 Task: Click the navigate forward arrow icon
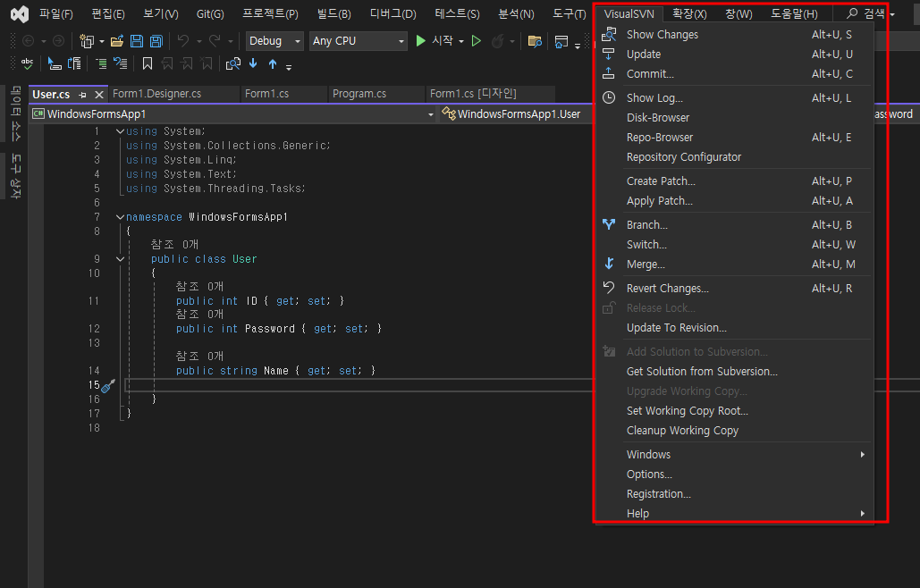(58, 41)
